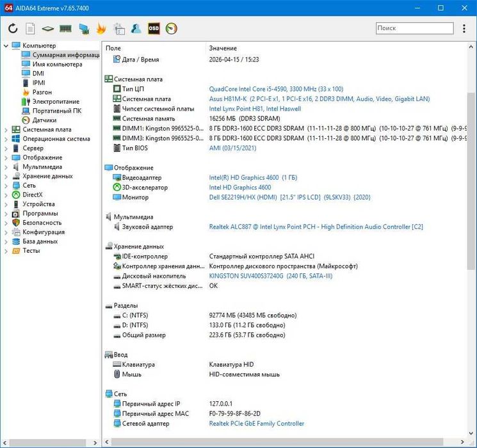Select База данных in the tree
This screenshot has width=477, height=448.
[35, 241]
